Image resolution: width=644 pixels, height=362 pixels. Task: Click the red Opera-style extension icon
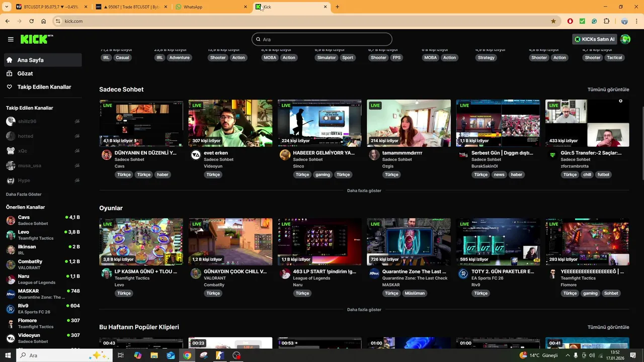[x=570, y=21]
